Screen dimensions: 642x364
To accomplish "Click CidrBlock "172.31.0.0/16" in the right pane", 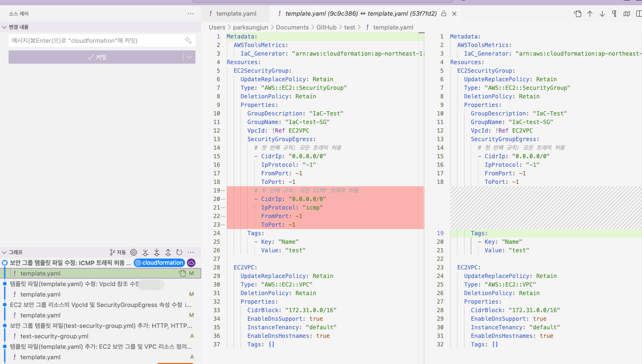I will [x=516, y=310].
